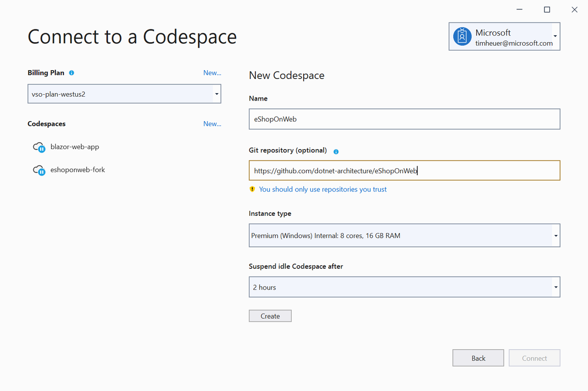Click the eshoponweb-fork suspended cloud icon
The width and height of the screenshot is (588, 391).
(39, 170)
